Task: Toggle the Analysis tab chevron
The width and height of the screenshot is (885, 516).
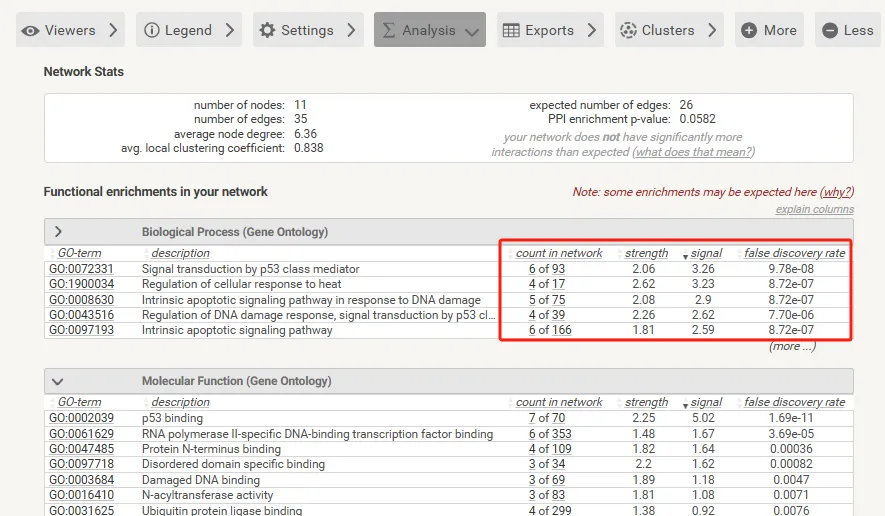Action: coord(472,31)
